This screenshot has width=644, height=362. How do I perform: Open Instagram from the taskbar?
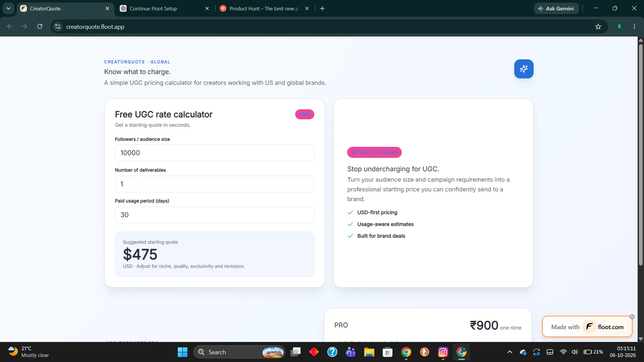click(x=443, y=352)
